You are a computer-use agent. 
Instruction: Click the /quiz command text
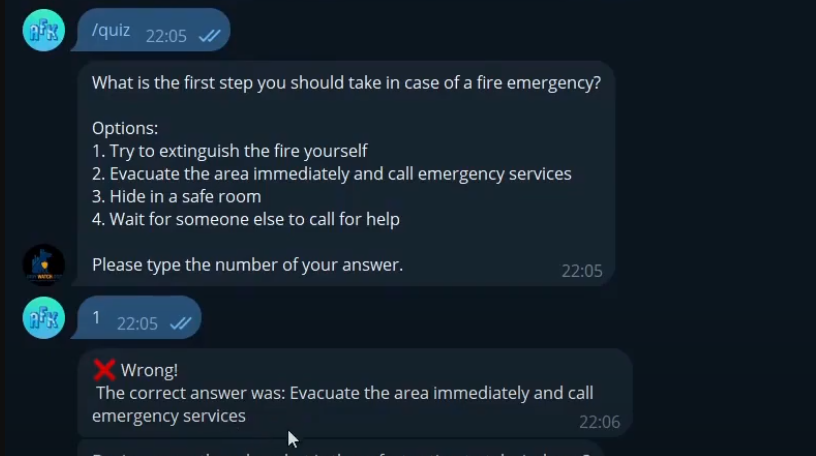(111, 30)
